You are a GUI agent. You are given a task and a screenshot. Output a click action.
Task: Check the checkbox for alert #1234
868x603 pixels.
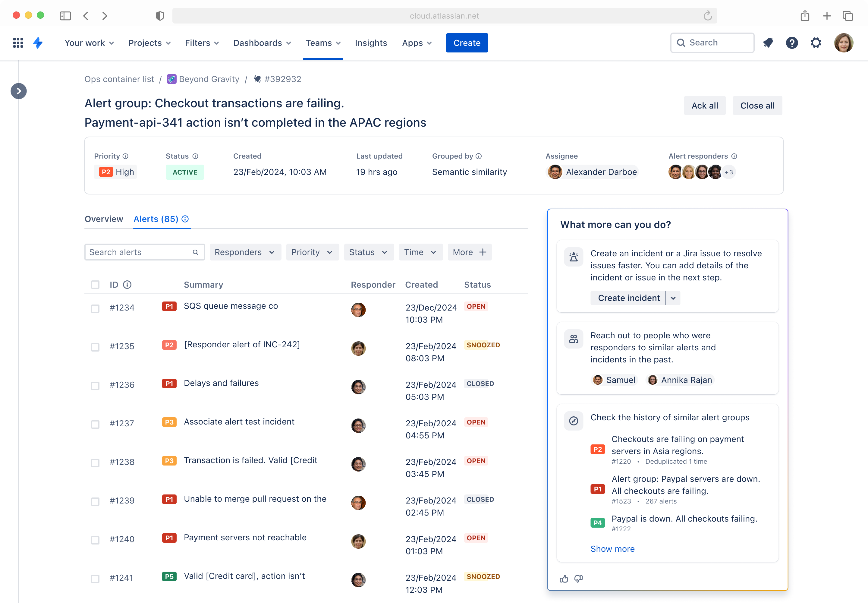tap(95, 308)
